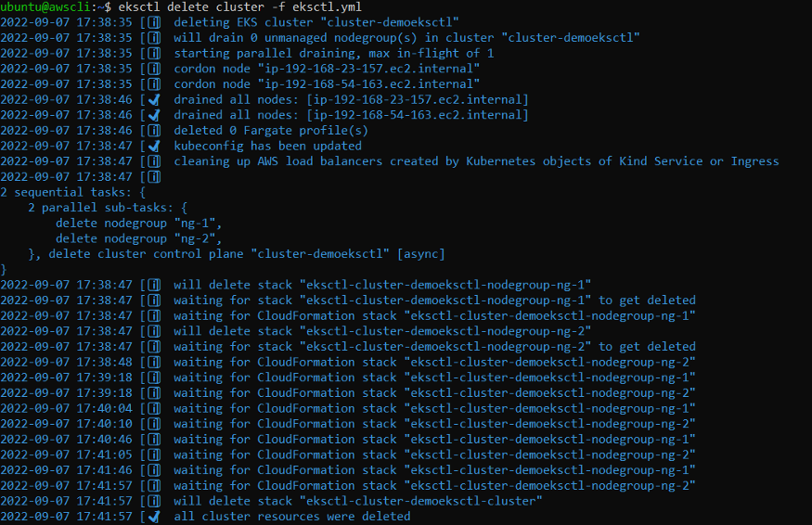Click info icon beside "cleaning up AWS load balancers"
This screenshot has height=525, width=812.
point(153,161)
